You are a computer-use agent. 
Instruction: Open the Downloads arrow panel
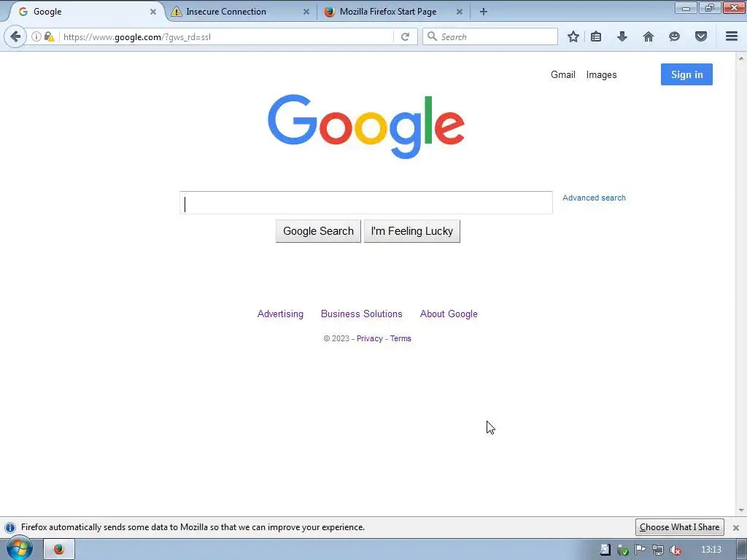tap(622, 36)
